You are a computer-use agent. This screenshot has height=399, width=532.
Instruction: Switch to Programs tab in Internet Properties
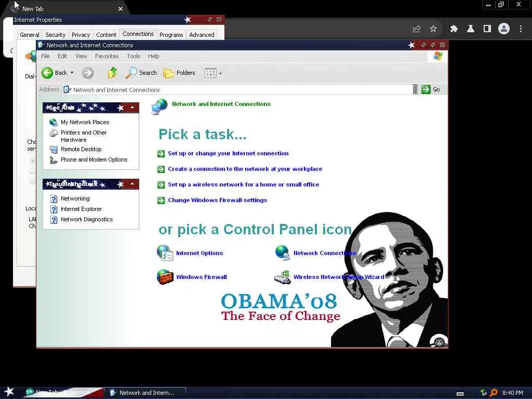pyautogui.click(x=171, y=35)
